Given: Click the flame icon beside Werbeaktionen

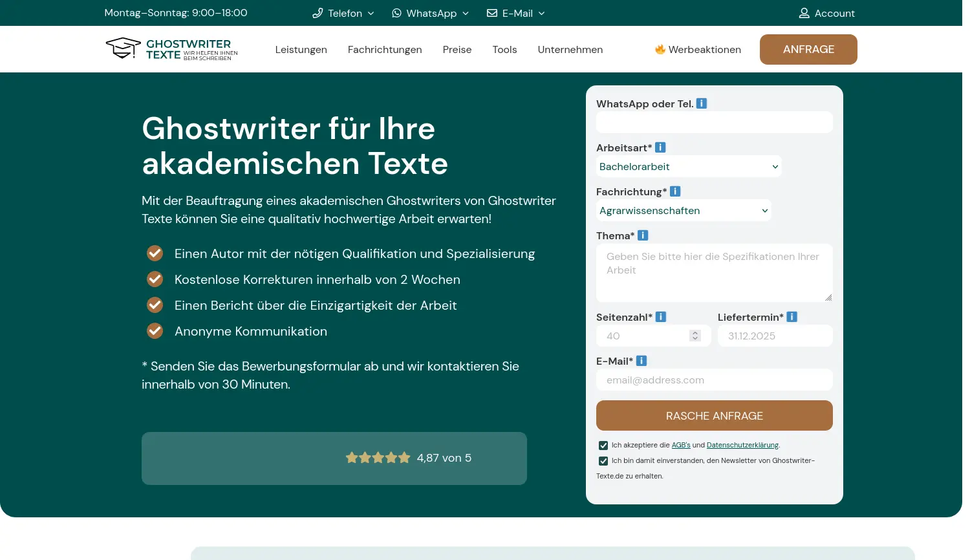Looking at the screenshot, I should [x=661, y=48].
